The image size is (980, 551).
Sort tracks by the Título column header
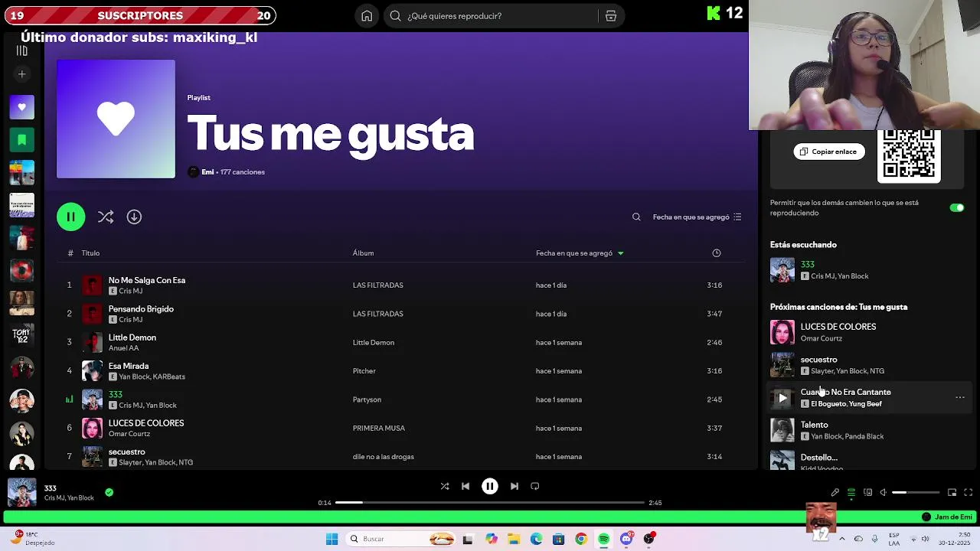90,253
